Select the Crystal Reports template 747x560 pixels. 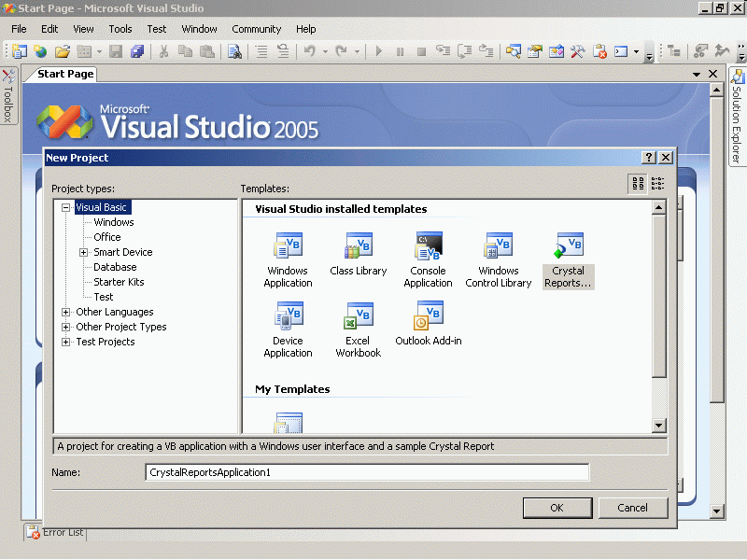568,260
